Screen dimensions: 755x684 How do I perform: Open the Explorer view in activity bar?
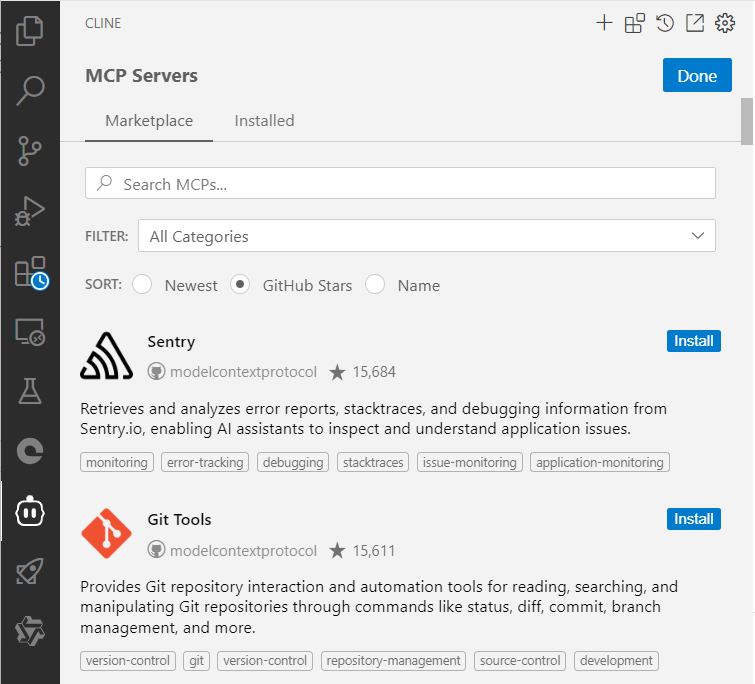tap(30, 31)
